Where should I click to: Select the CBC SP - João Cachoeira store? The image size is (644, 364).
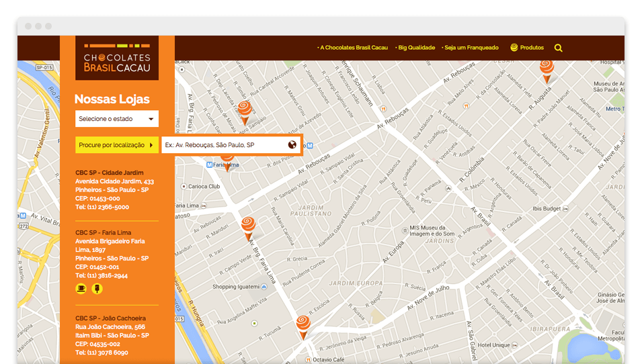click(x=110, y=318)
